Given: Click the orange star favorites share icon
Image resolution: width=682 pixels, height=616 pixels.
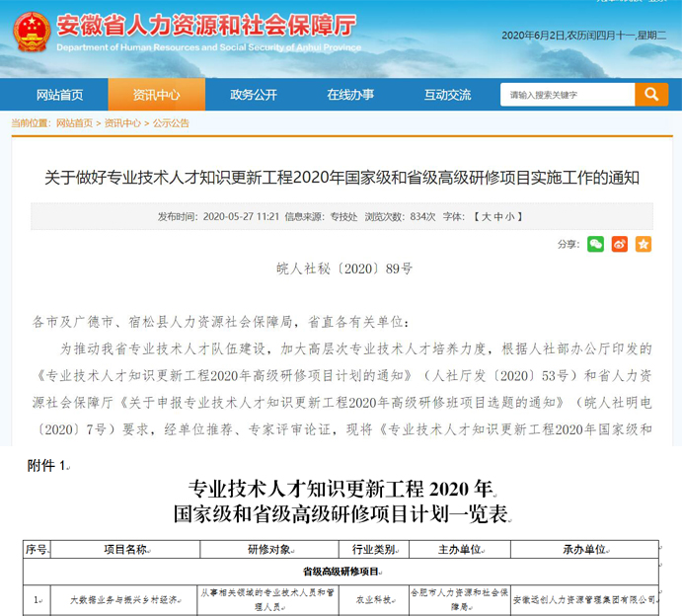Looking at the screenshot, I should [x=644, y=244].
